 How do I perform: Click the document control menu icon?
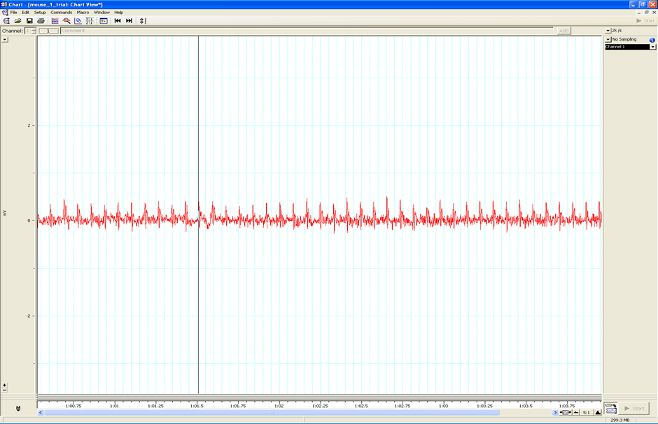tap(4, 13)
